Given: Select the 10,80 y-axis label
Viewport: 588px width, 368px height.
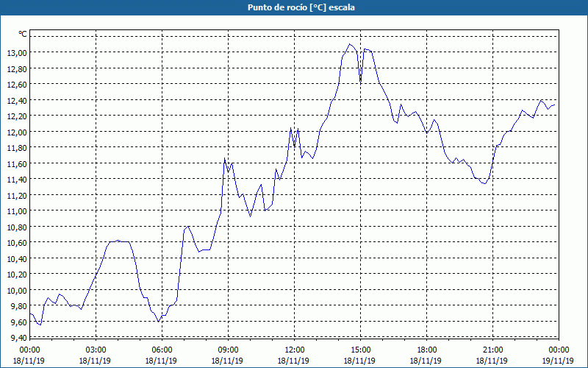Looking at the screenshot, I should (17, 227).
